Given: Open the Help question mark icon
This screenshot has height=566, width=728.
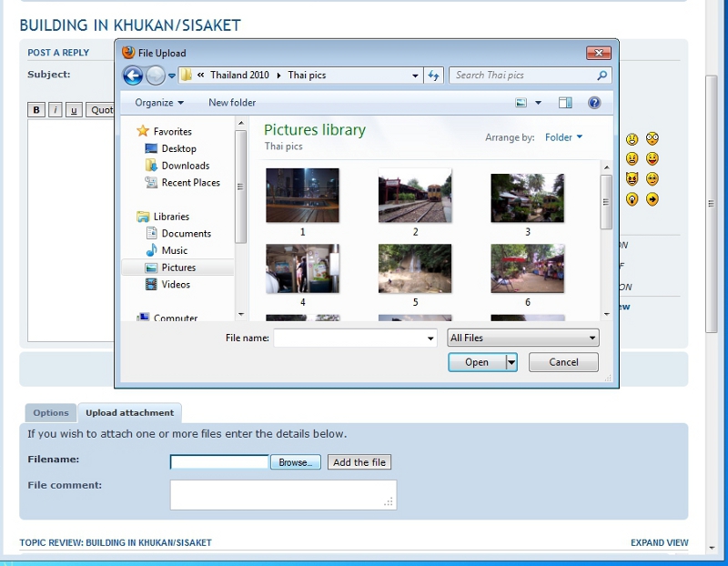Looking at the screenshot, I should (x=594, y=103).
